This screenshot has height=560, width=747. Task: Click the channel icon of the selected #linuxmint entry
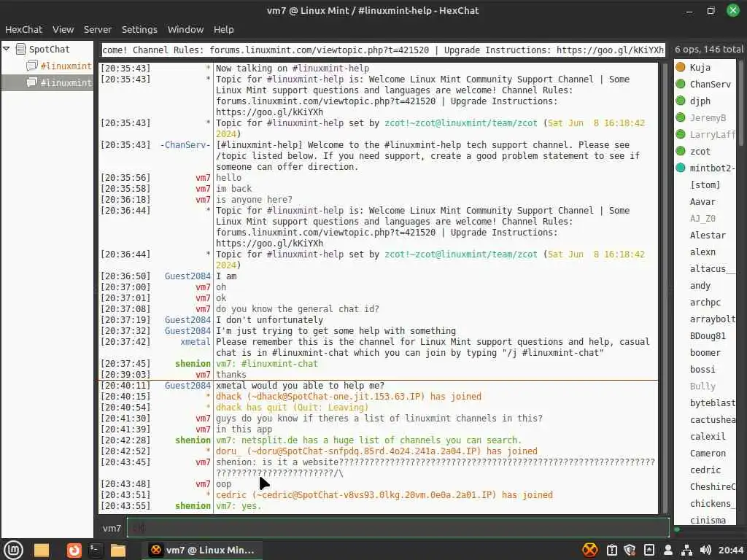pyautogui.click(x=32, y=82)
